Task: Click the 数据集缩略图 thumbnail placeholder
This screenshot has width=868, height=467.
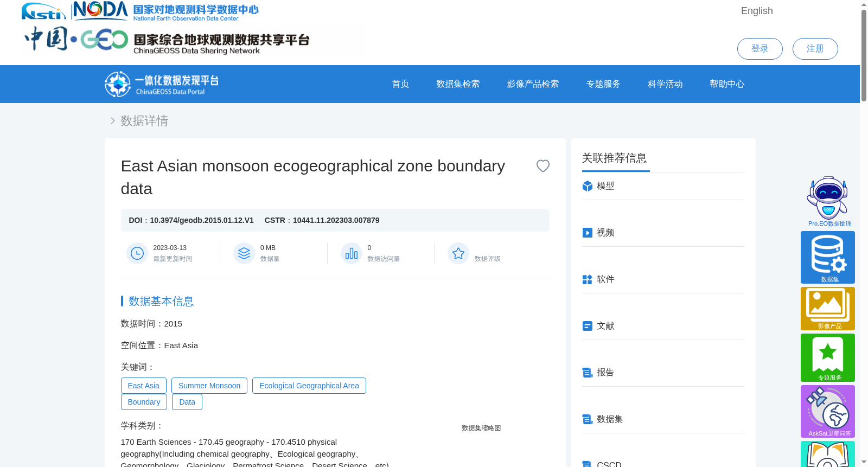Action: tap(481, 428)
